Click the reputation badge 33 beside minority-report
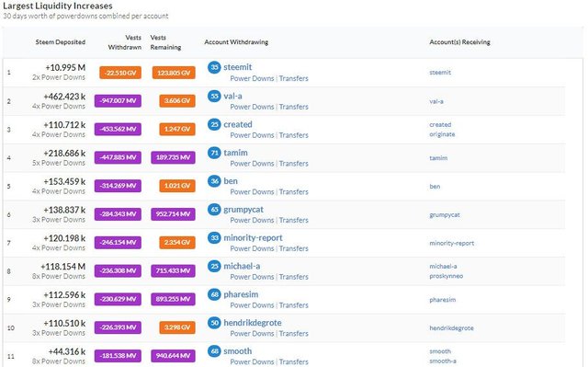588x367 pixels. pos(214,237)
